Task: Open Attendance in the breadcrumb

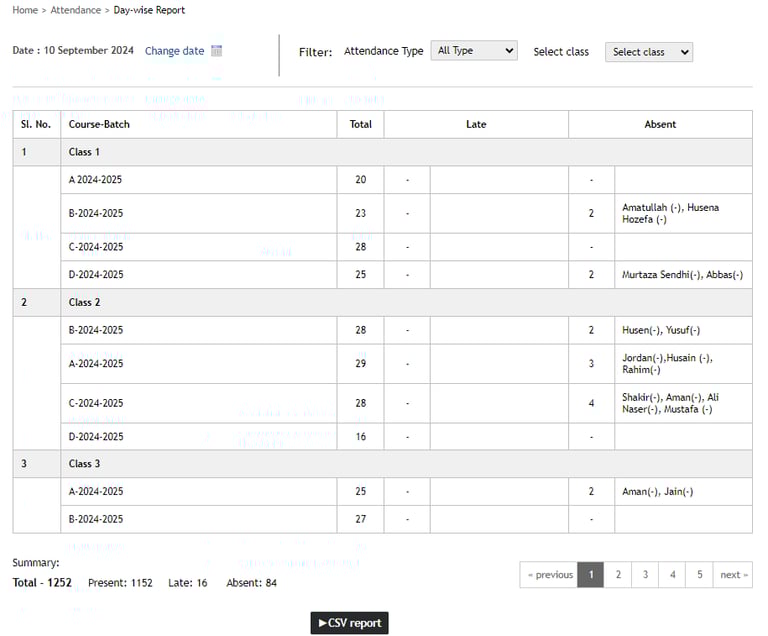Action: (76, 10)
